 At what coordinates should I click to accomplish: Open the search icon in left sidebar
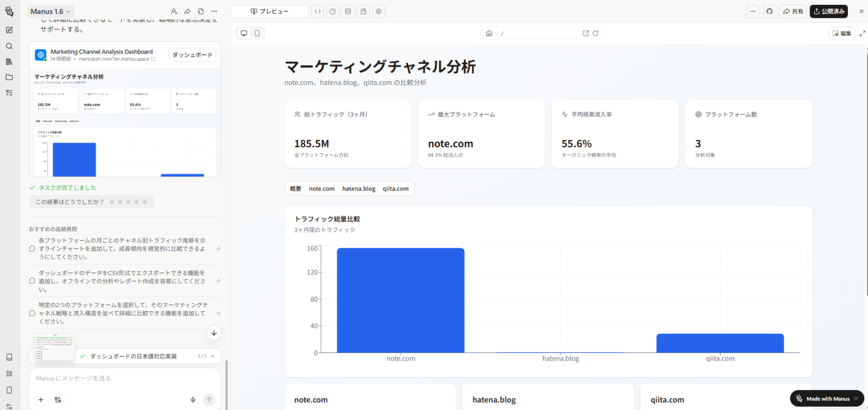pyautogui.click(x=9, y=46)
